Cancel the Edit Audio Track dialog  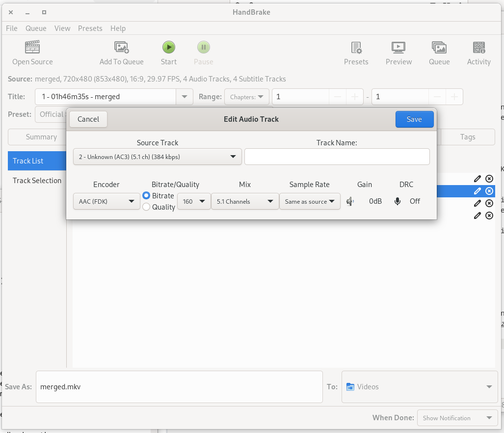(x=88, y=119)
